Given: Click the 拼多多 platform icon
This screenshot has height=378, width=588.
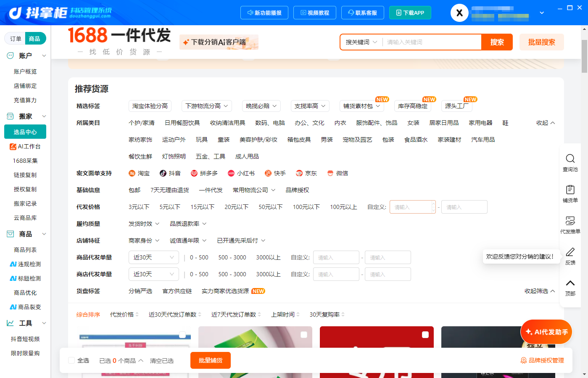Looking at the screenshot, I should tap(194, 173).
